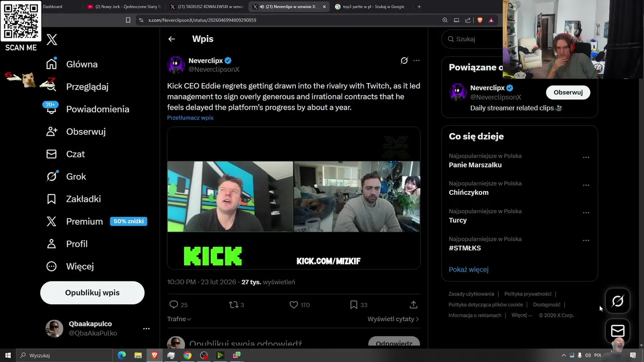
Task: Open trend #STMŁKS
Action: click(465, 248)
